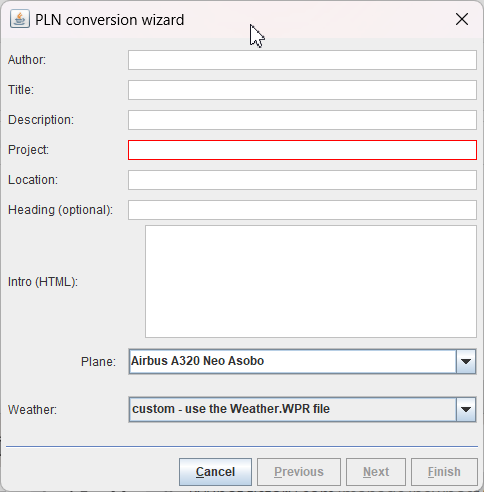
Task: Click the Project label text
Action: [28, 150]
